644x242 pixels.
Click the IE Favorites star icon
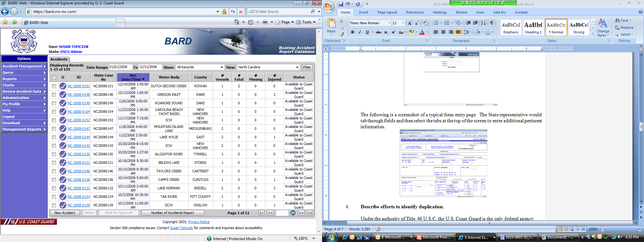tap(5, 22)
